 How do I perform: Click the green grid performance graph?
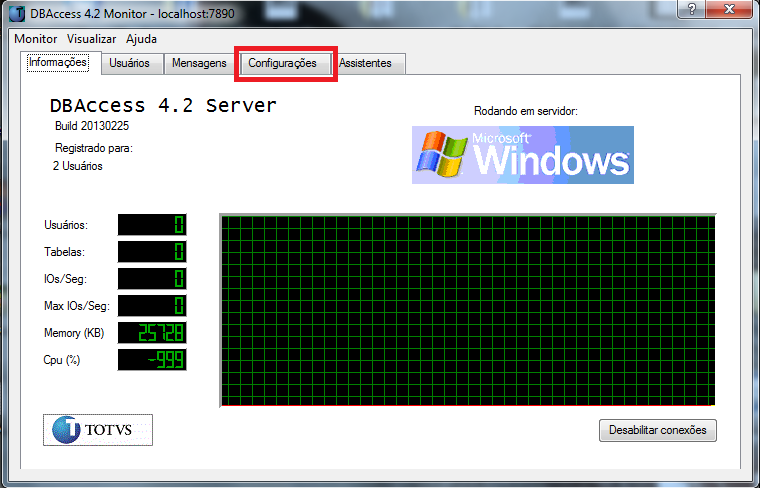click(468, 311)
